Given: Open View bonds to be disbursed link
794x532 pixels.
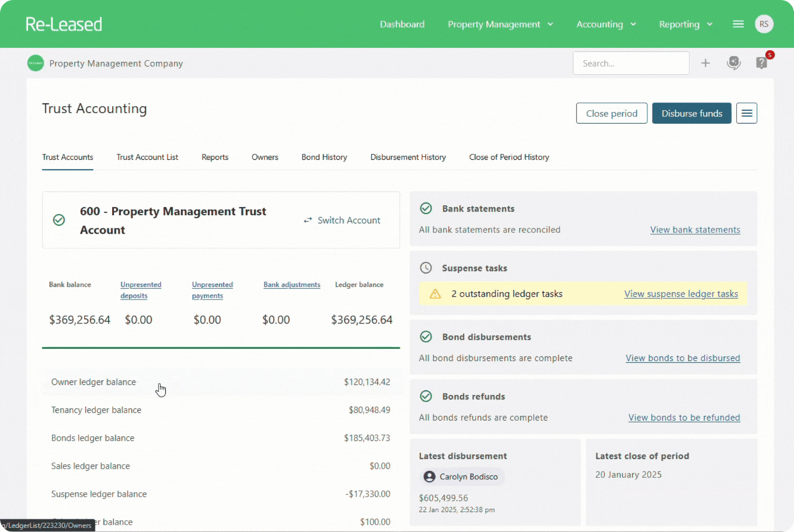Looking at the screenshot, I should tap(683, 358).
